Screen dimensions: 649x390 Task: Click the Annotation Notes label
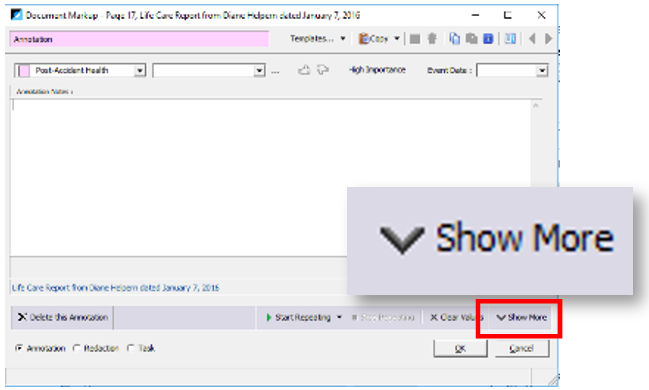coord(44,91)
